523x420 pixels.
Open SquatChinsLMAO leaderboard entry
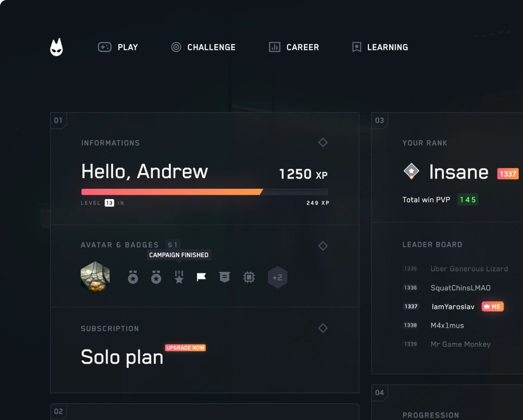(460, 288)
